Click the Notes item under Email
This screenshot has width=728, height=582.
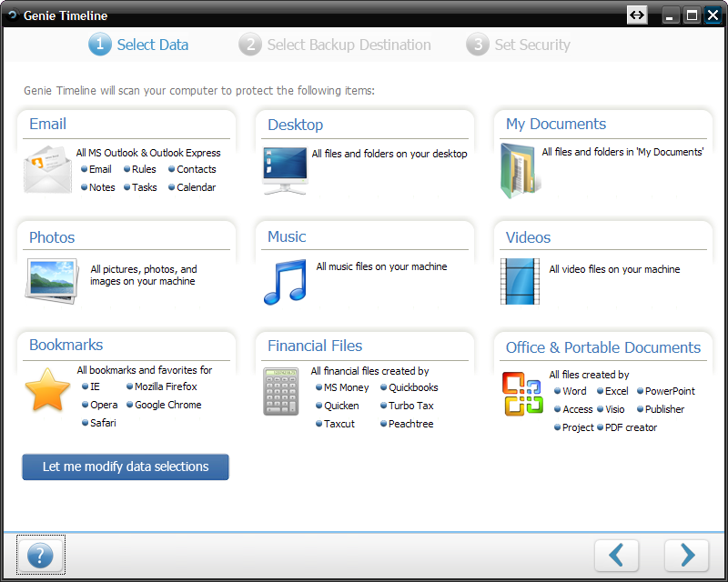tap(98, 187)
